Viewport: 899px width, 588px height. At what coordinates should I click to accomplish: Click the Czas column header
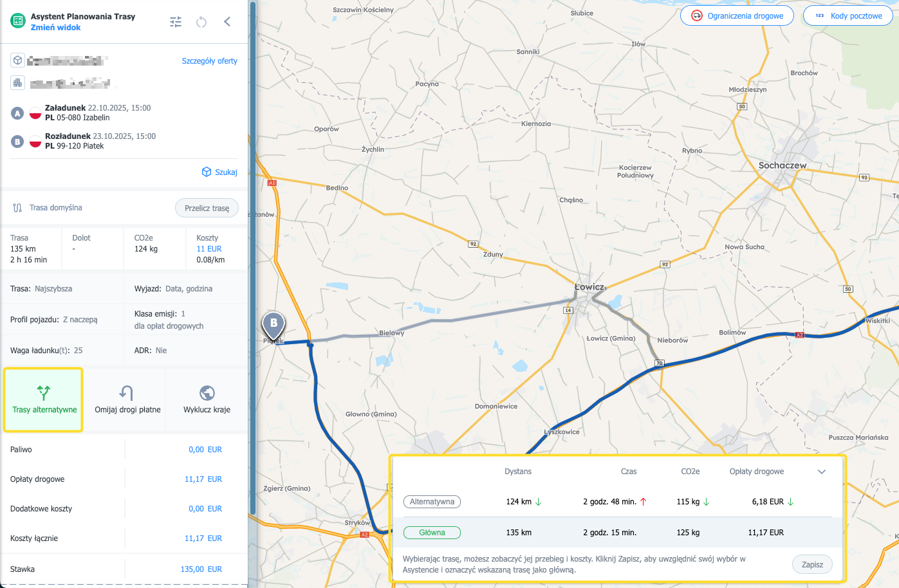pos(629,472)
